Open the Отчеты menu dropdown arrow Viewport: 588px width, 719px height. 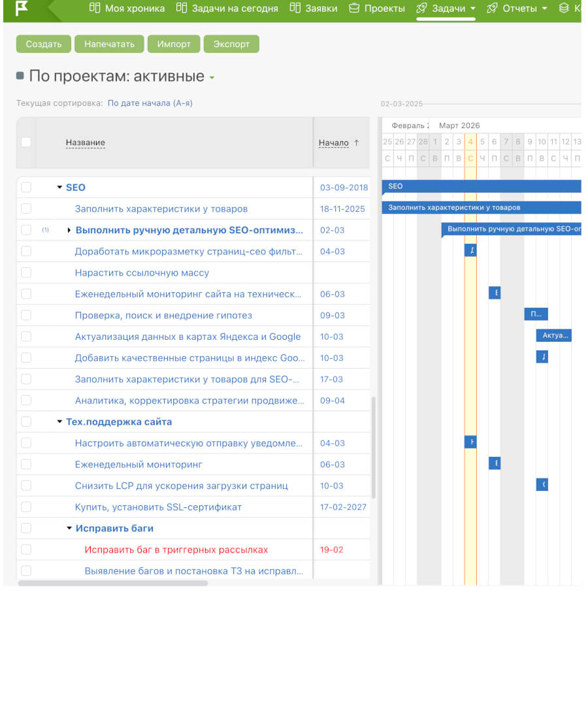coord(545,8)
